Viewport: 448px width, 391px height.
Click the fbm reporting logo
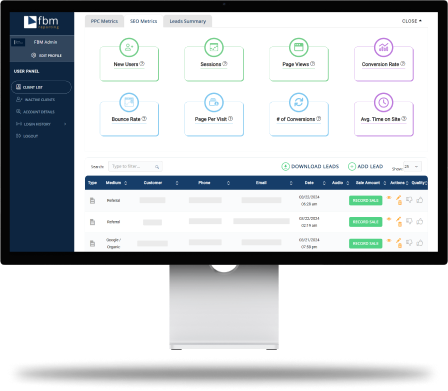click(41, 22)
